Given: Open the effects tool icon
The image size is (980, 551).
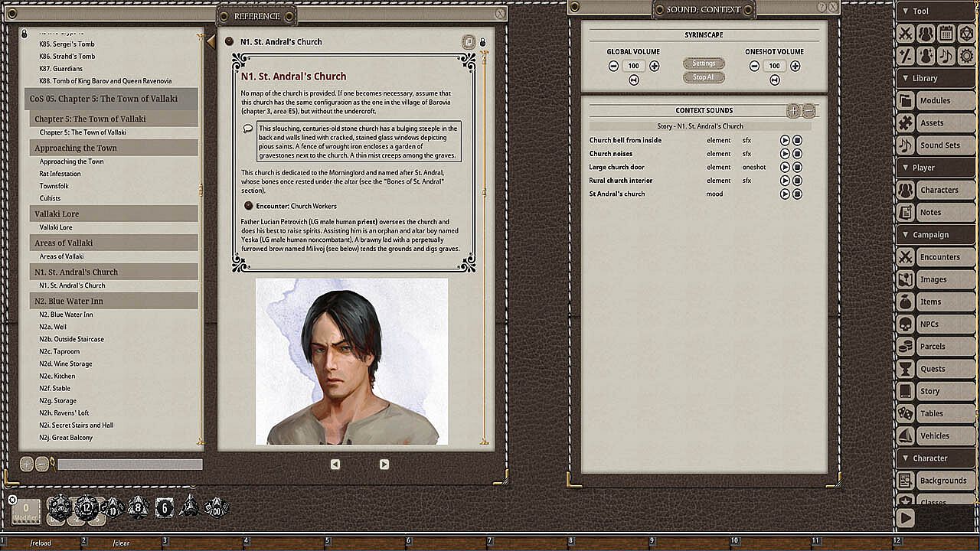Looking at the screenshot, I should 926,55.
